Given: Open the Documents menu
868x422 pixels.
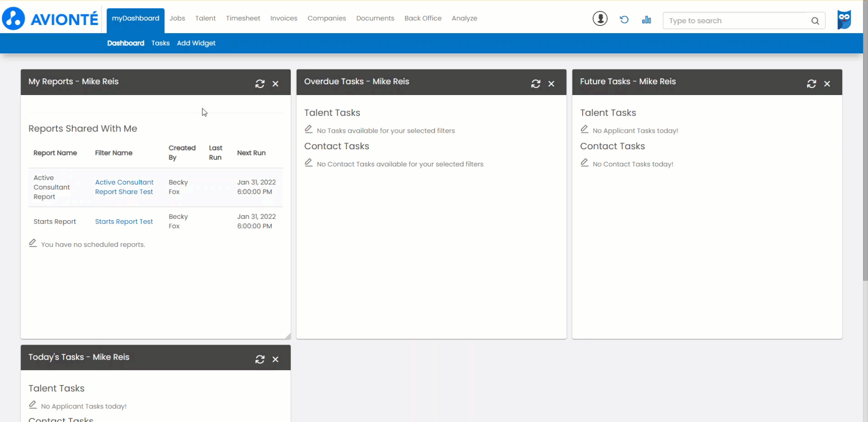Looking at the screenshot, I should (375, 19).
